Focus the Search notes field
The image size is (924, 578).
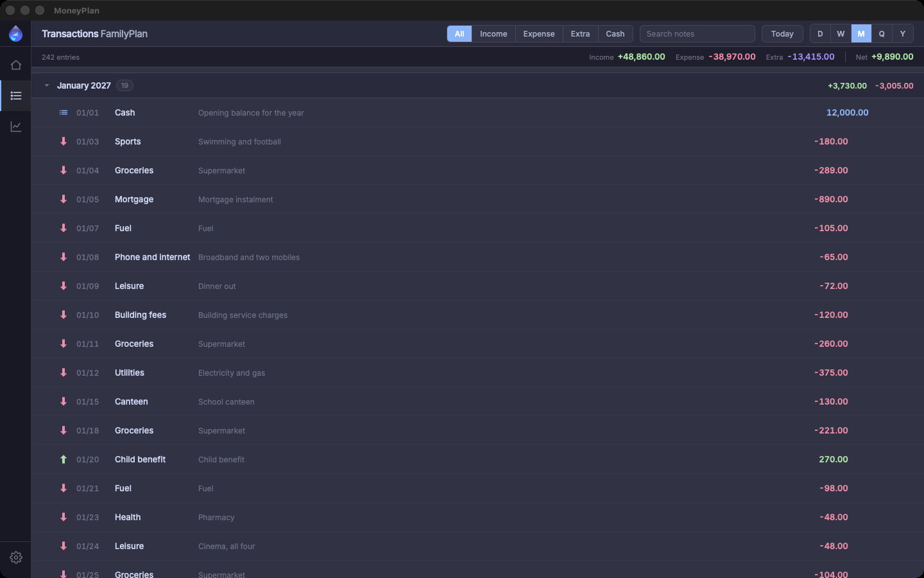pyautogui.click(x=697, y=33)
